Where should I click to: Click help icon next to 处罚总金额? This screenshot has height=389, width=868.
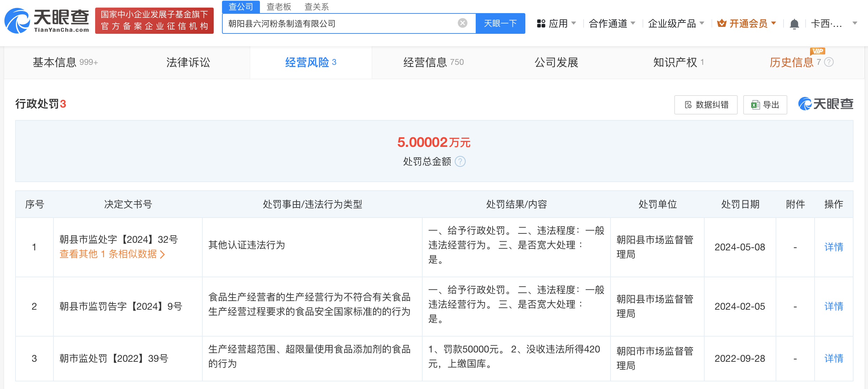coord(460,161)
